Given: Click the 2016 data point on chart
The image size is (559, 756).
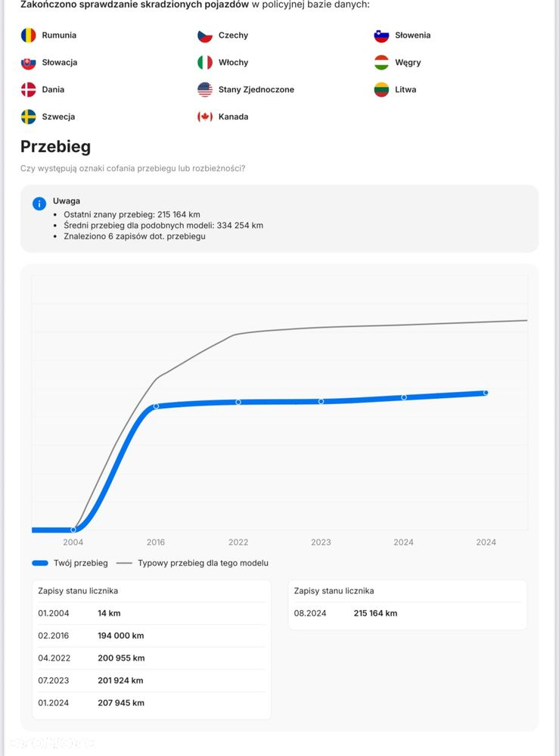Looking at the screenshot, I should (157, 406).
